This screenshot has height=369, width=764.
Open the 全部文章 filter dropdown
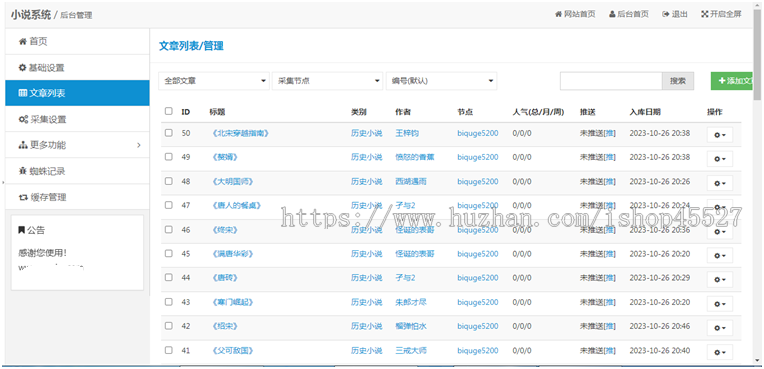pos(214,81)
